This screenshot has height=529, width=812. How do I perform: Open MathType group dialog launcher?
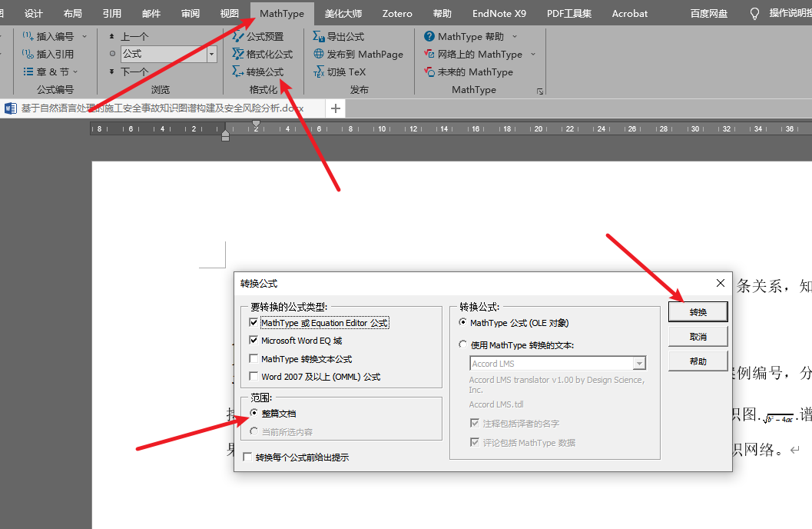(x=540, y=91)
